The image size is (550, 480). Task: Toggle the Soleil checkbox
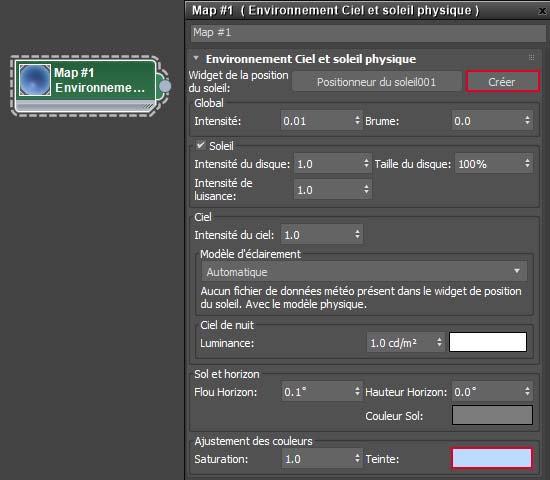[x=201, y=145]
